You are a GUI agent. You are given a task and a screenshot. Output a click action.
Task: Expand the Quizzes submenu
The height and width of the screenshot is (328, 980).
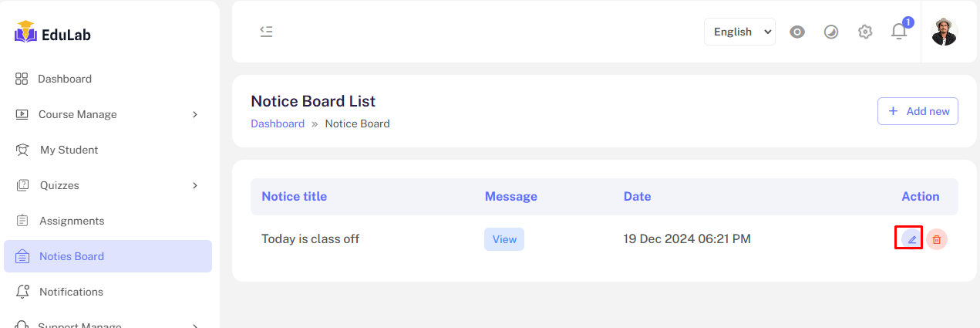pos(195,185)
